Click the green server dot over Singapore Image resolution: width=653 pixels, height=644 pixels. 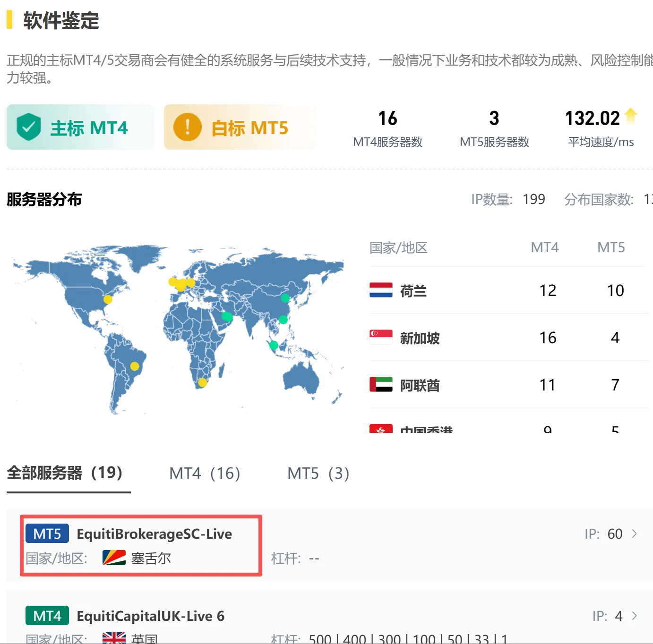point(274,345)
